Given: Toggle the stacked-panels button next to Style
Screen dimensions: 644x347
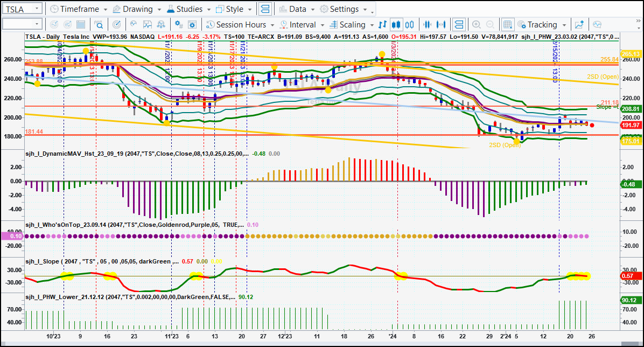Looking at the screenshot, I should [x=265, y=9].
